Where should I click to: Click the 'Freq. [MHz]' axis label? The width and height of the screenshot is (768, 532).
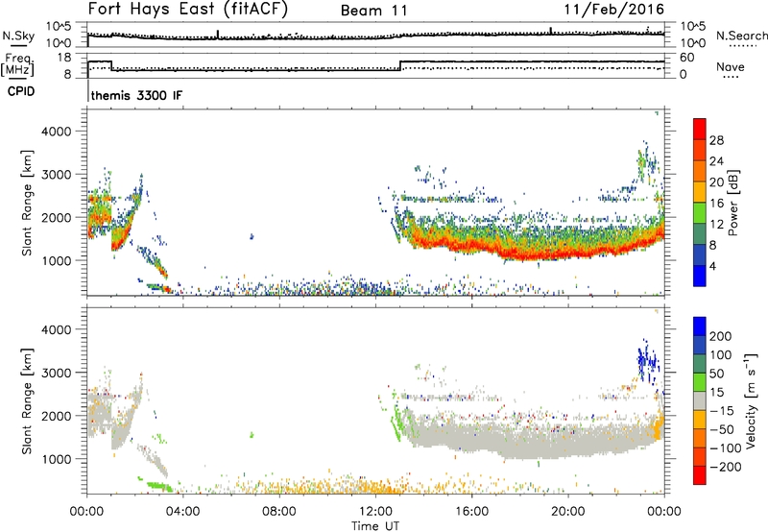(17, 65)
